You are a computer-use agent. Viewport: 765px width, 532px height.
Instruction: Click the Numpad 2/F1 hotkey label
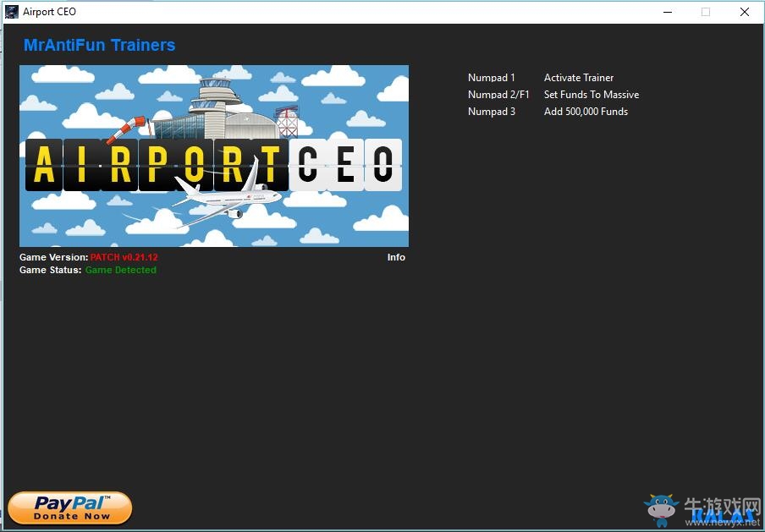[498, 95]
